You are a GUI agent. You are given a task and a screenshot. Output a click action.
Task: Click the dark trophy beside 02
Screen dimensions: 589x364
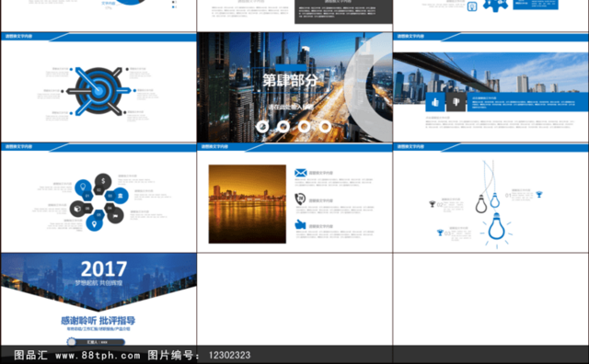point(432,204)
